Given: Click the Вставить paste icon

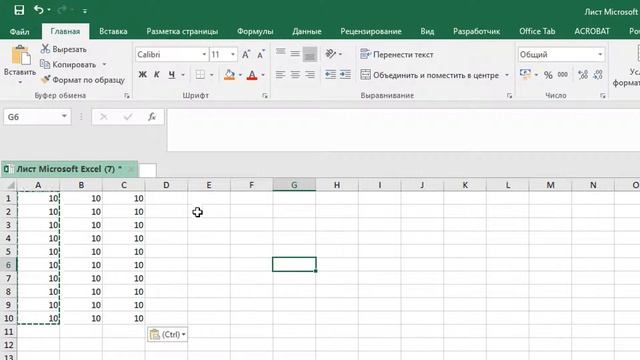Looking at the screenshot, I should click(x=20, y=55).
